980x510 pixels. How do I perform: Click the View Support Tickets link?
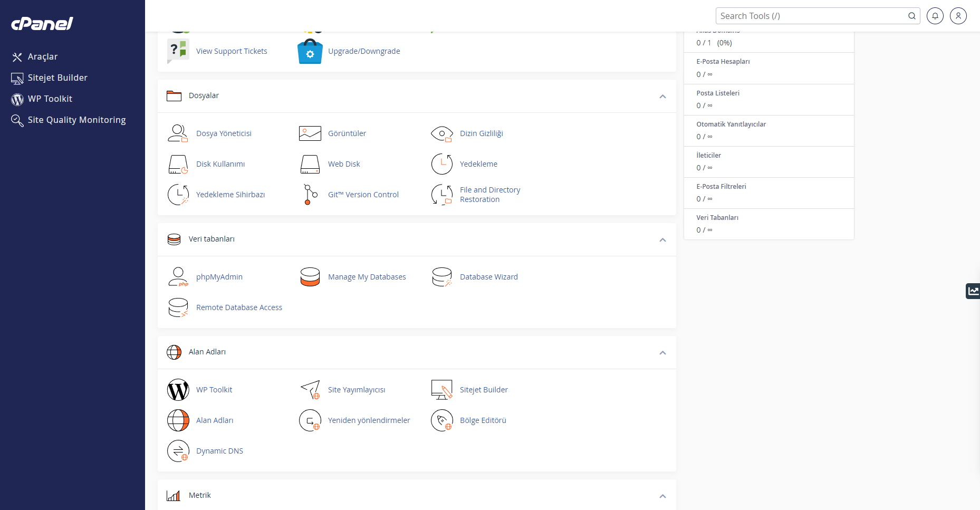tap(232, 51)
